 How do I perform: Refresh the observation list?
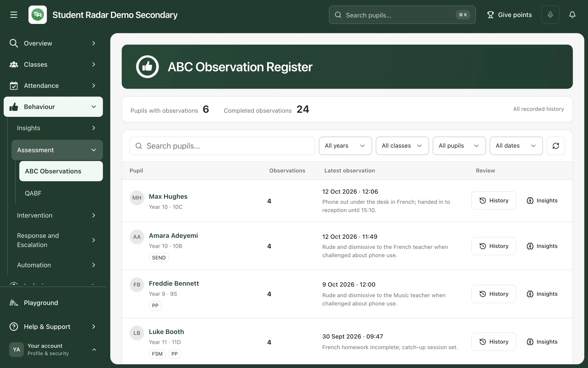tap(556, 146)
